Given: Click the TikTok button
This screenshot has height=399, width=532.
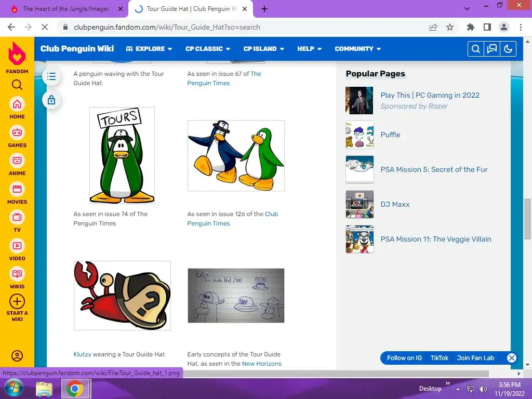Looking at the screenshot, I should 440,358.
